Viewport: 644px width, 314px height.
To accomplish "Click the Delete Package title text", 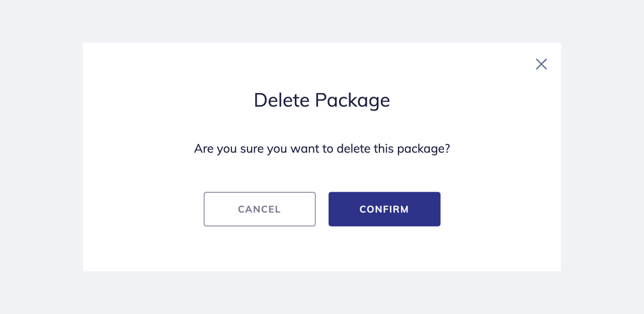I will coord(322,100).
